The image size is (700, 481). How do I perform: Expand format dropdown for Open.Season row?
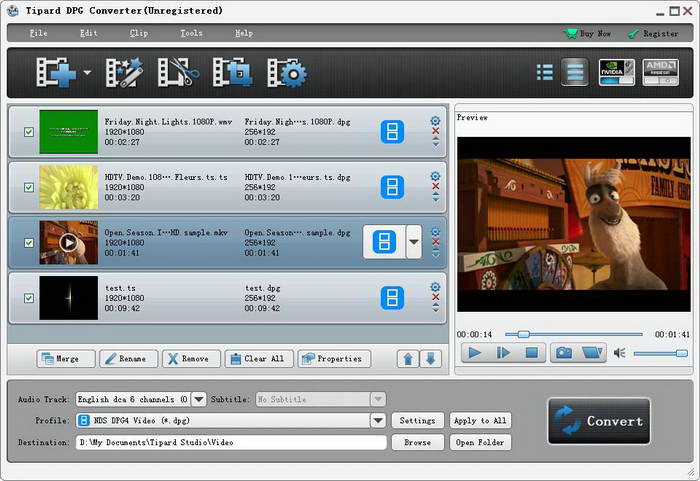coord(413,242)
